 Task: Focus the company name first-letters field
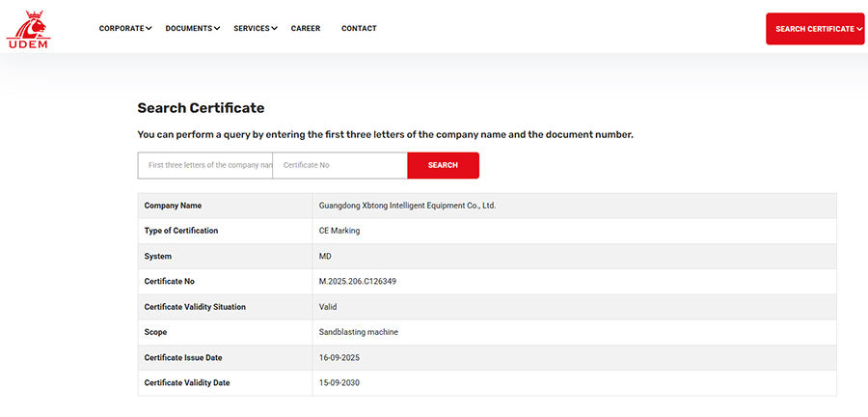tap(205, 165)
